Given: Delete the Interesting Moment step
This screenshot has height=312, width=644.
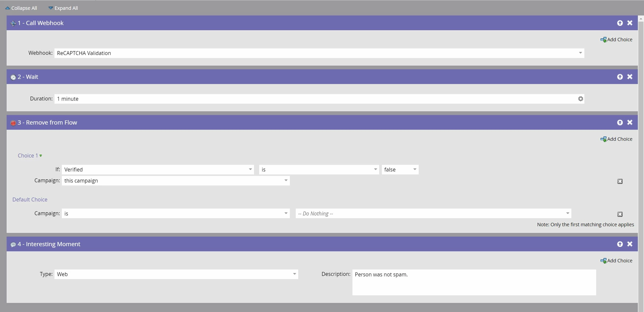Looking at the screenshot, I should tap(630, 244).
